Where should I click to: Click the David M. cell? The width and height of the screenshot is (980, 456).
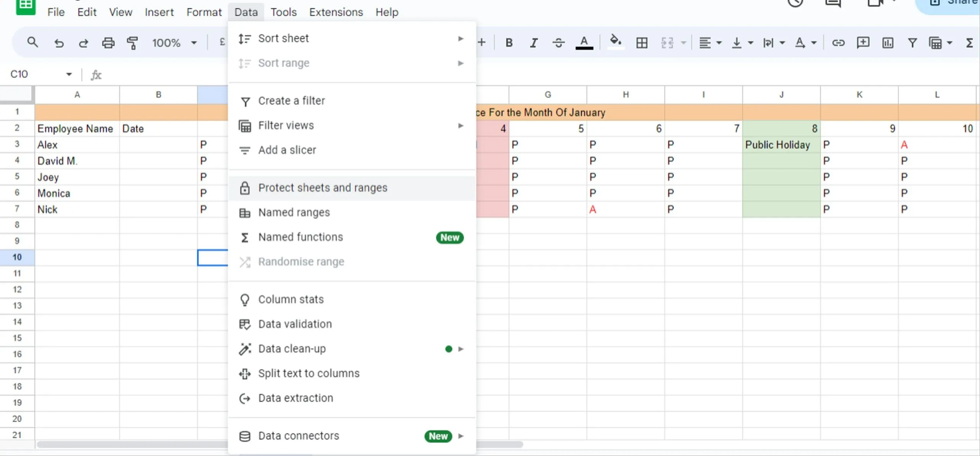click(77, 161)
